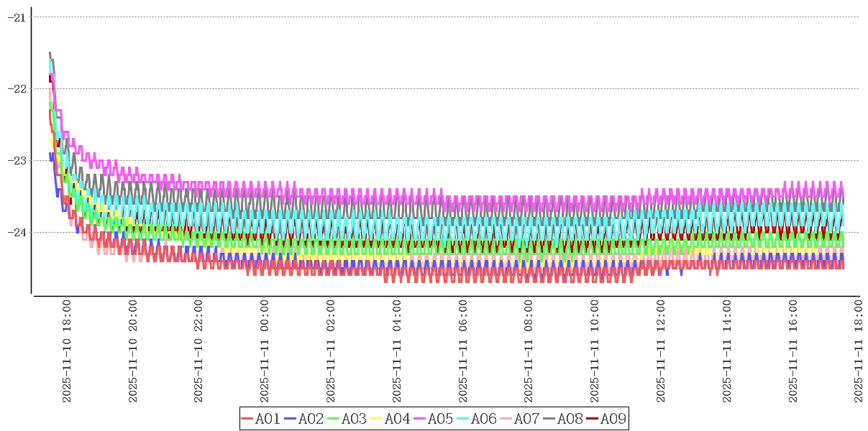Select the 2025-11-11 02:00 time label
The image size is (868, 431).
coord(331,352)
